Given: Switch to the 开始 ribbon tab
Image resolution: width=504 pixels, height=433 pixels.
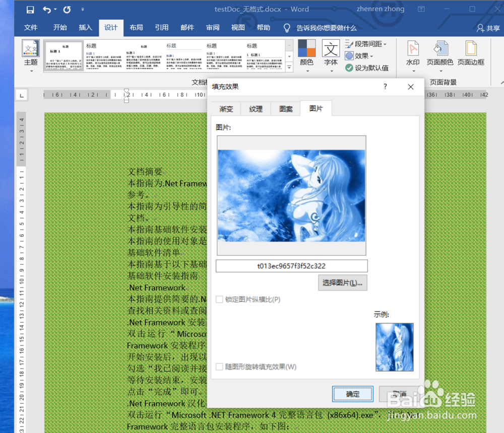Looking at the screenshot, I should tap(60, 28).
